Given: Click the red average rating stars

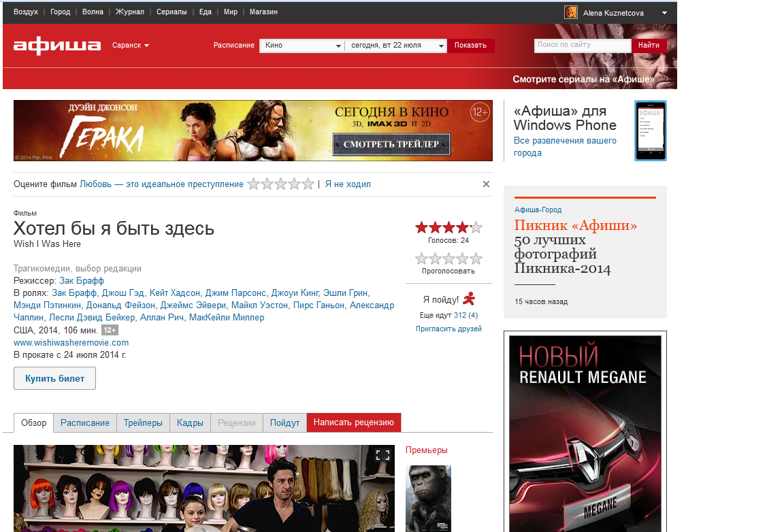Looking at the screenshot, I should pyautogui.click(x=448, y=228).
